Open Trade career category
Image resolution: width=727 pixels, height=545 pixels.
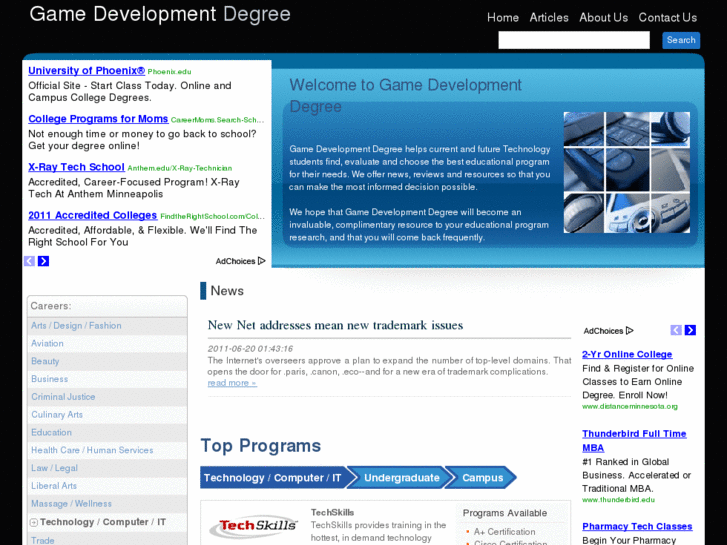coord(43,540)
